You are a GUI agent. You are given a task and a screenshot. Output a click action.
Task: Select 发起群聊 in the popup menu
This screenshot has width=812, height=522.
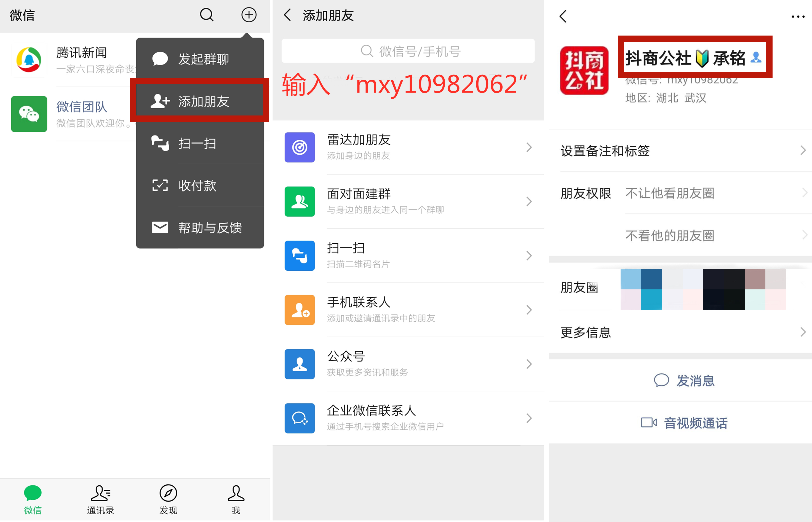point(200,59)
